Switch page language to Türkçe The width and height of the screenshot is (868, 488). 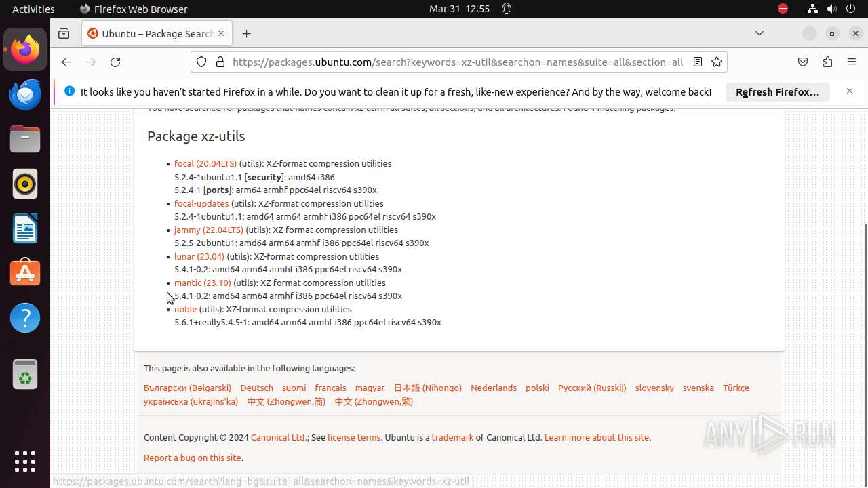tap(736, 388)
